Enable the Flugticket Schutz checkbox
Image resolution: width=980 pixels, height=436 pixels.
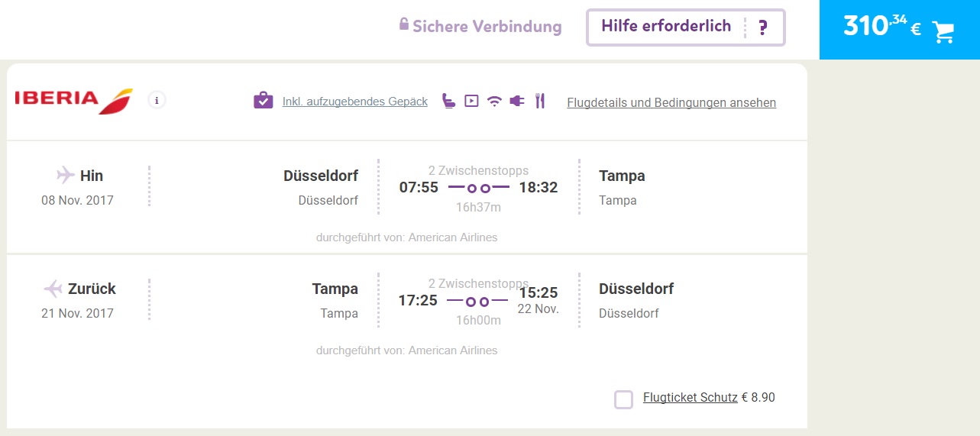624,399
